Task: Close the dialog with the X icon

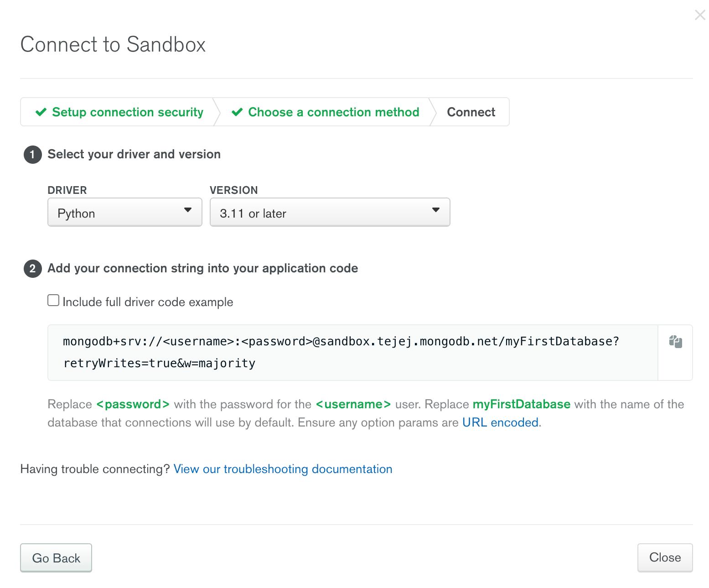Action: [x=700, y=15]
